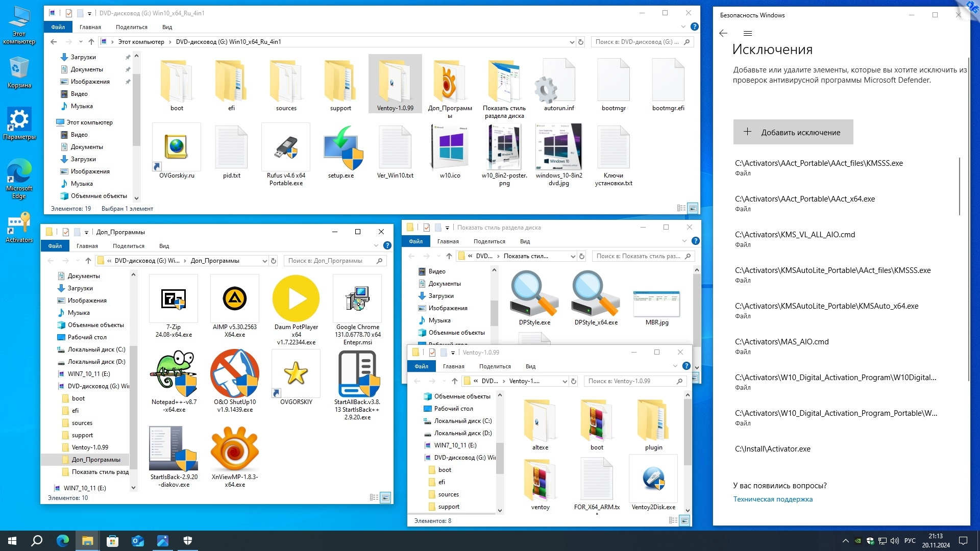Image resolution: width=980 pixels, height=551 pixels.
Task: Click the Добавить исключение button
Action: (x=793, y=132)
